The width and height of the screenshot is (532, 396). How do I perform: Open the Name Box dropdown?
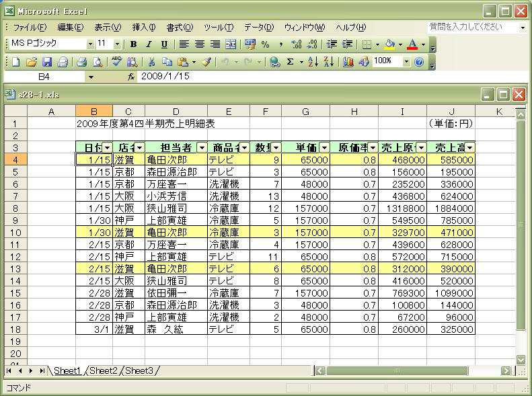(x=91, y=77)
